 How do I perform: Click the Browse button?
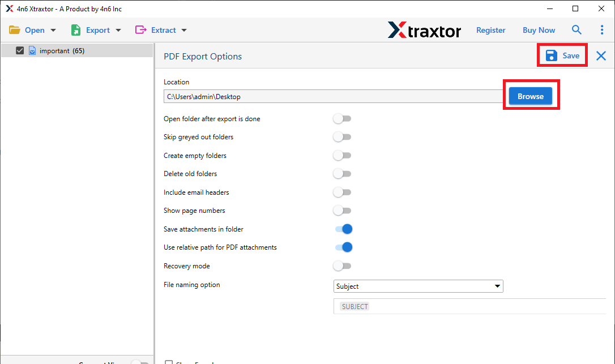530,96
